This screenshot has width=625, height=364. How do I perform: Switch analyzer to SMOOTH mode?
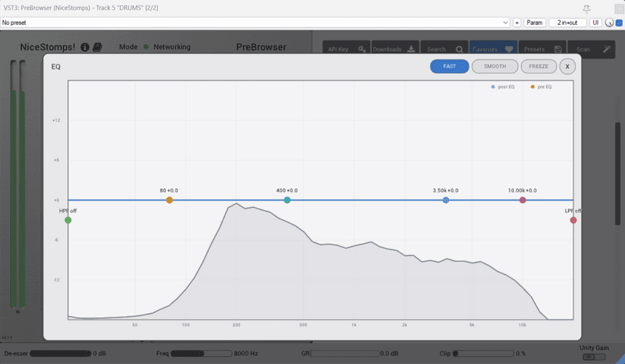coord(495,66)
